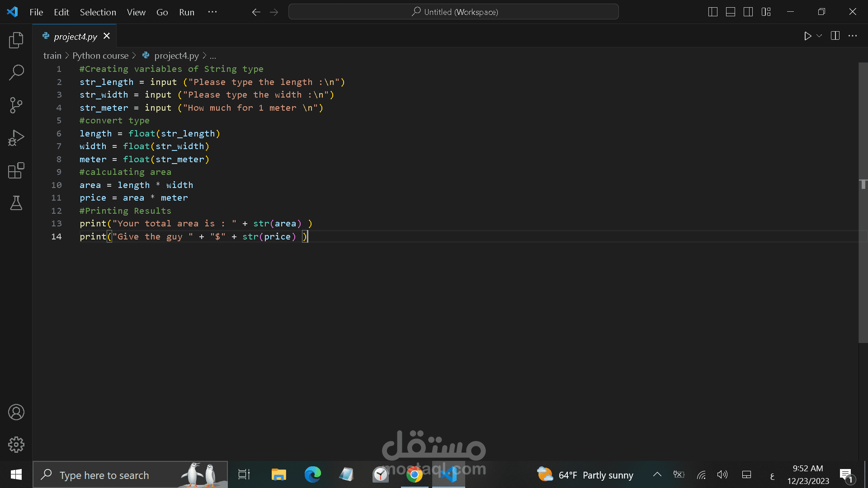This screenshot has width=868, height=488.
Task: Run the Python file with play button
Action: point(807,36)
